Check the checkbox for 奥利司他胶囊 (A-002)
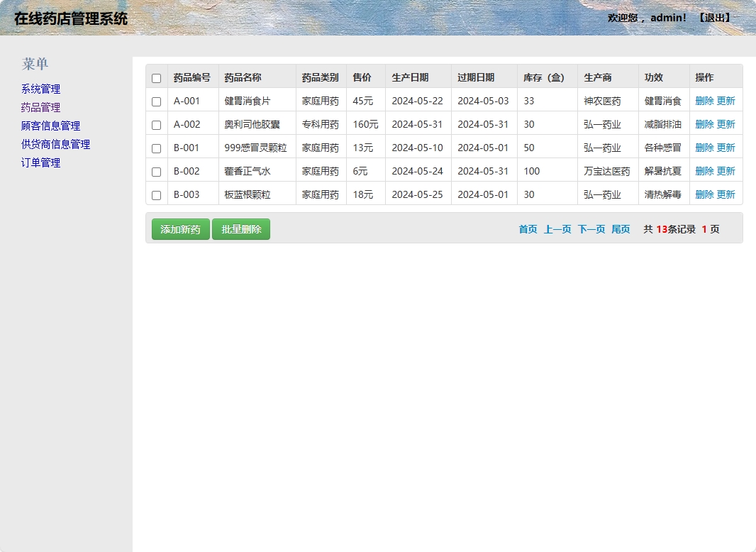The image size is (756, 552). pos(156,123)
